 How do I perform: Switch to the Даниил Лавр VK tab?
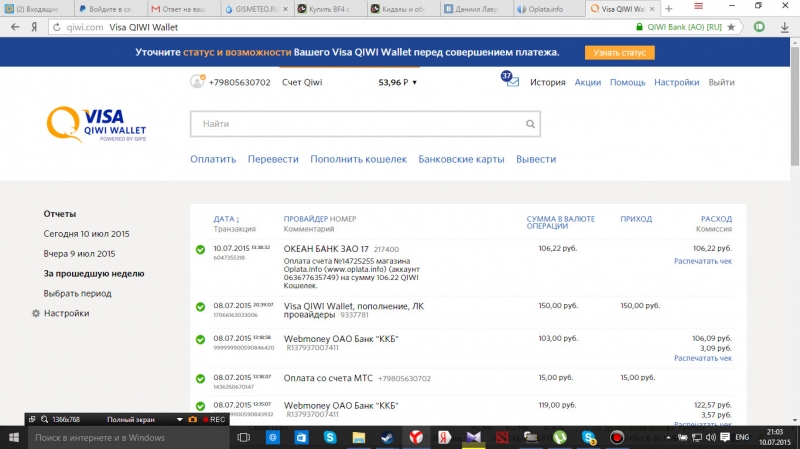477,9
